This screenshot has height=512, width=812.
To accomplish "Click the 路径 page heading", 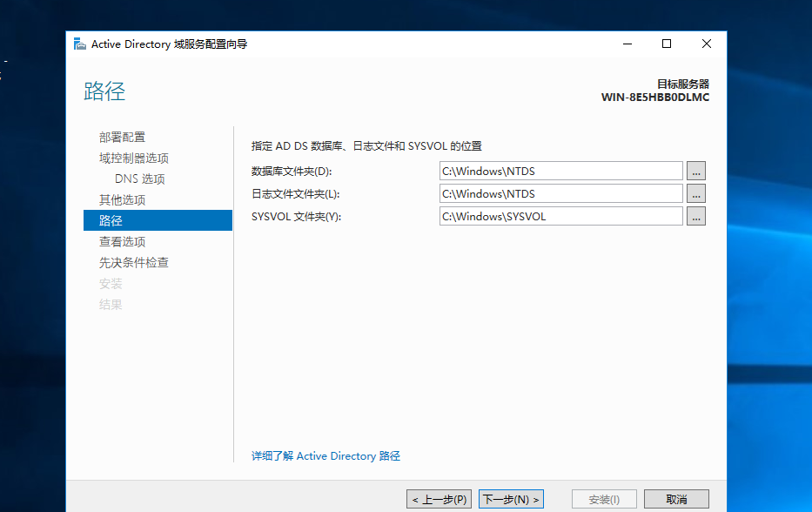I will tap(104, 91).
